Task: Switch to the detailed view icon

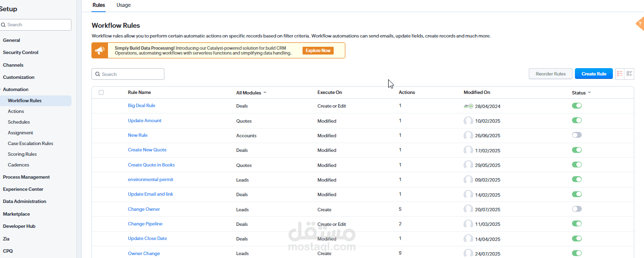Action: coord(629,74)
